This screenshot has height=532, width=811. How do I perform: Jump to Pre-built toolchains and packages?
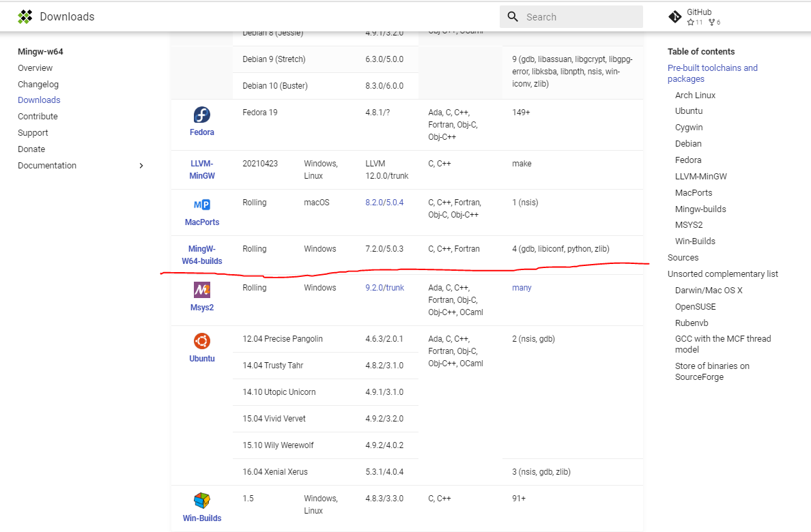tap(712, 74)
